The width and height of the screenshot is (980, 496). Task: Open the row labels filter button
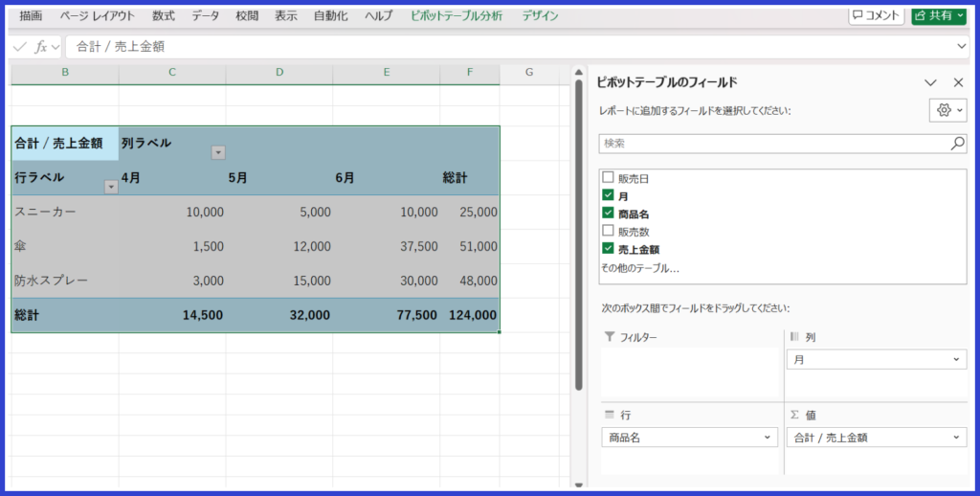[111, 187]
